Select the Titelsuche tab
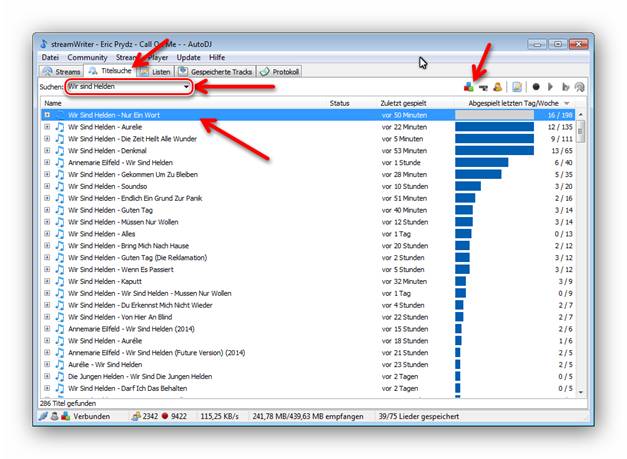The width and height of the screenshot is (627, 459). (110, 71)
